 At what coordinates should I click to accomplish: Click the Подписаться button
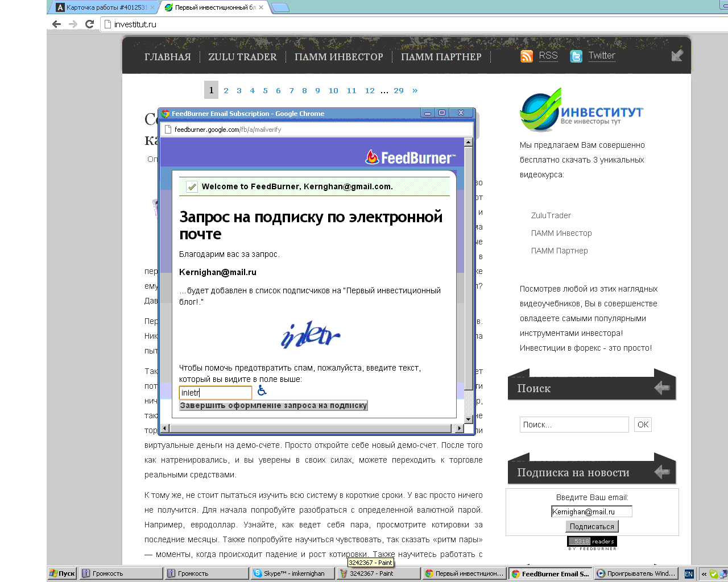point(591,526)
